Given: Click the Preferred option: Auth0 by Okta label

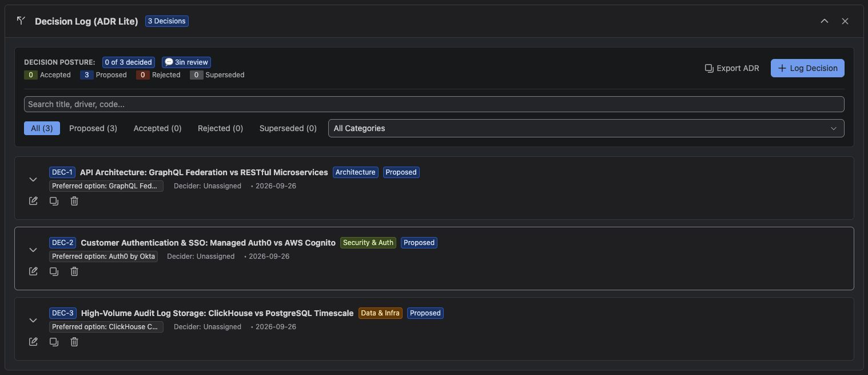Looking at the screenshot, I should [103, 256].
